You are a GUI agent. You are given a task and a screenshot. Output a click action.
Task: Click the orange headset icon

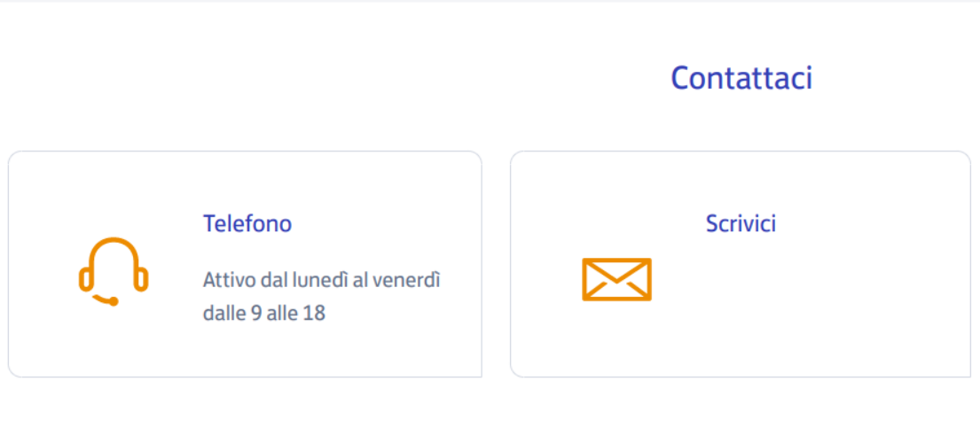(x=114, y=271)
